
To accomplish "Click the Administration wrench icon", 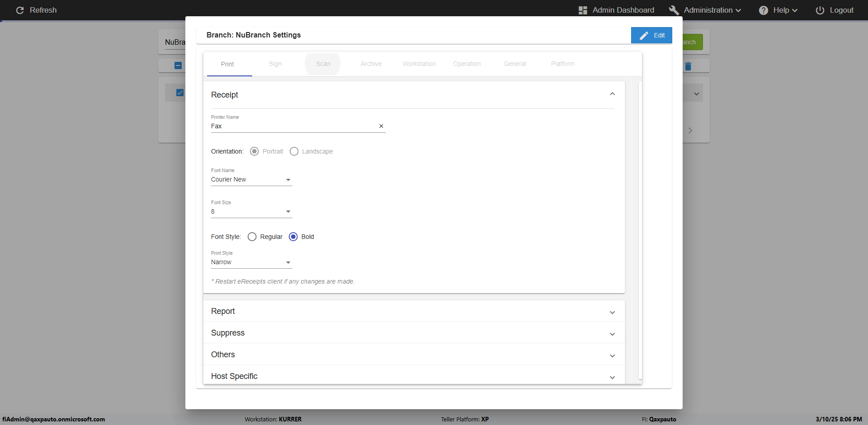I will 674,10.
